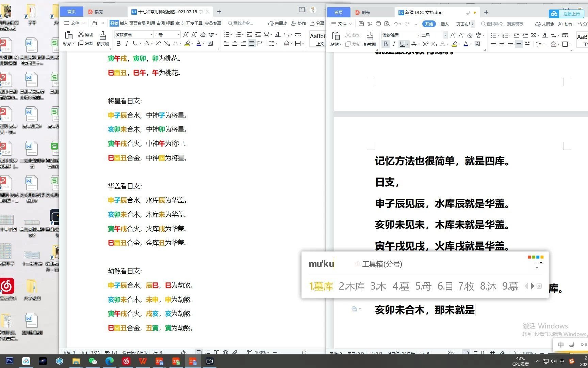
Task: Expand numbered list options in right window
Action: [x=510, y=35]
